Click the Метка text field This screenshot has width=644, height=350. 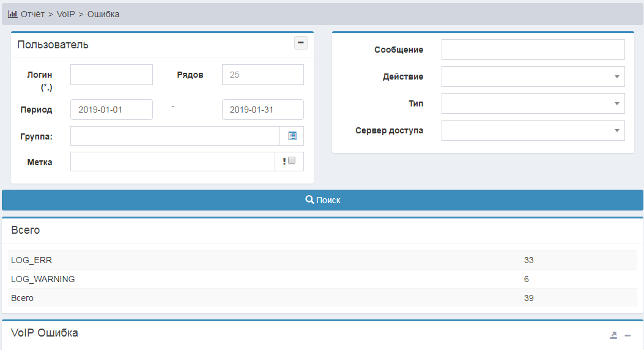pos(172,162)
